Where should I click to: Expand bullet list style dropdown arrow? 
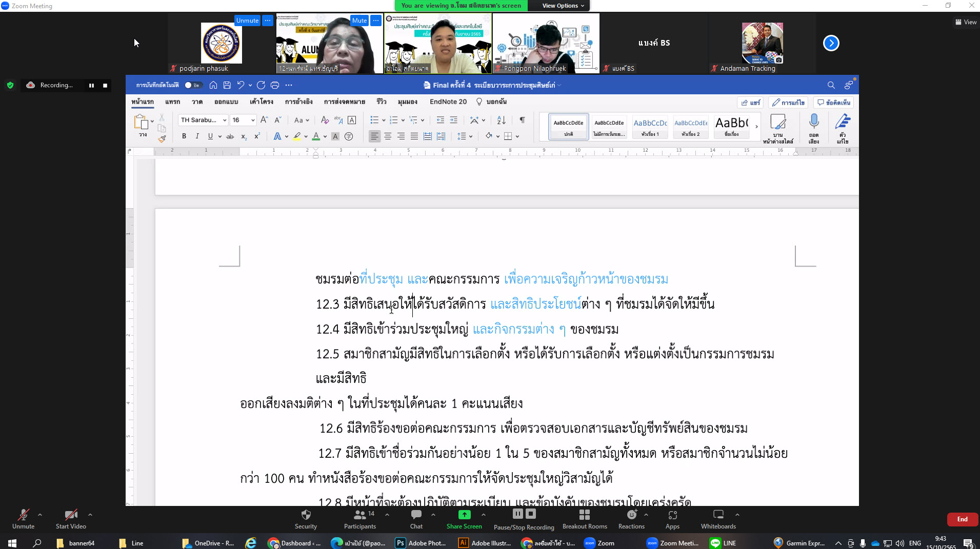384,120
